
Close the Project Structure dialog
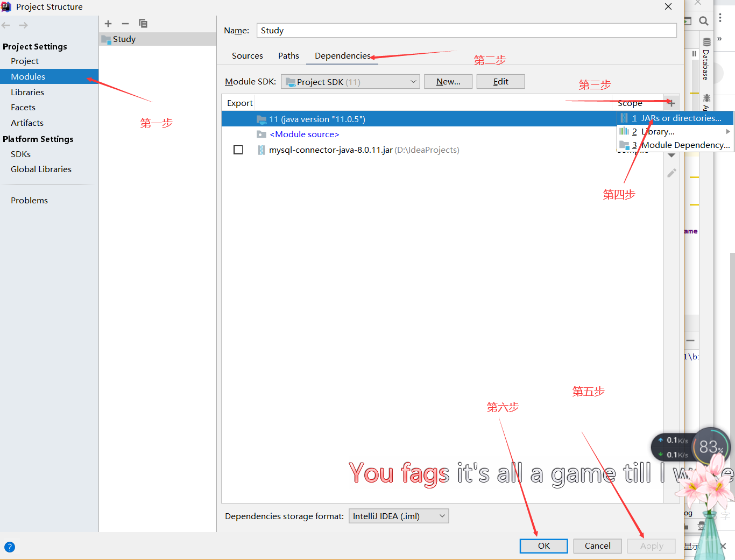[668, 6]
